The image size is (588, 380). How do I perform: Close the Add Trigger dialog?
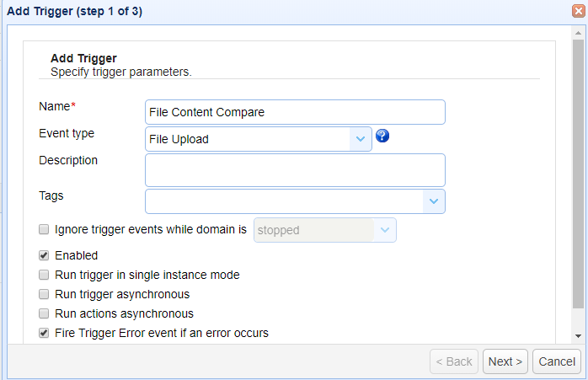[x=578, y=11]
